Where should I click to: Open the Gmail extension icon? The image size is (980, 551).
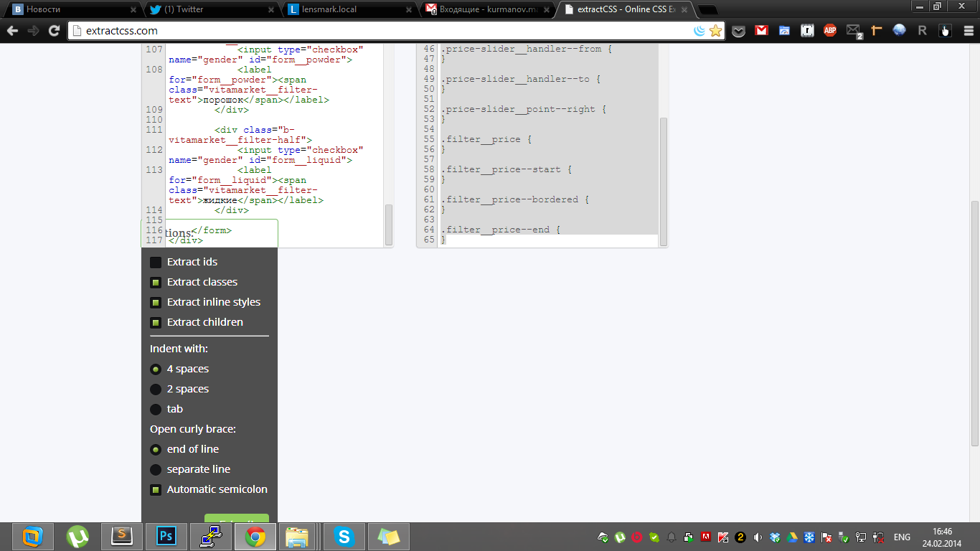762,31
